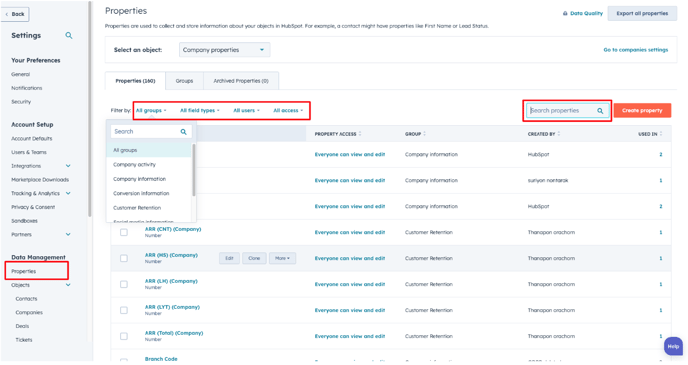Viewport: 688px width, 365px height.
Task: Expand Tracking & Analytics sidebar section
Action: pos(68,193)
